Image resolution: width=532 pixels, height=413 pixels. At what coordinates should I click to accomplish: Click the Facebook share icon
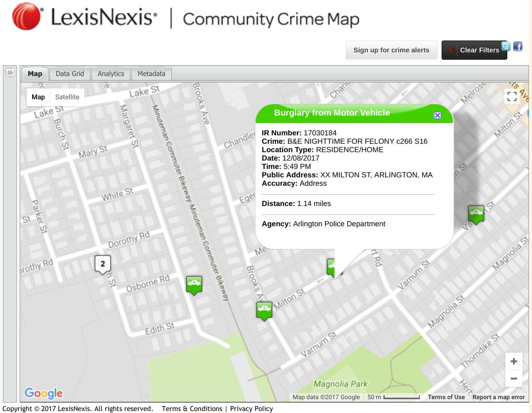pos(518,46)
